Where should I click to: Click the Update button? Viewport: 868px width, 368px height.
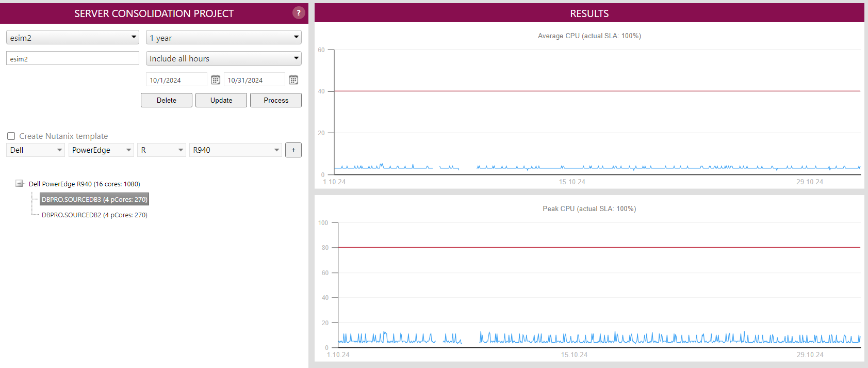221,100
